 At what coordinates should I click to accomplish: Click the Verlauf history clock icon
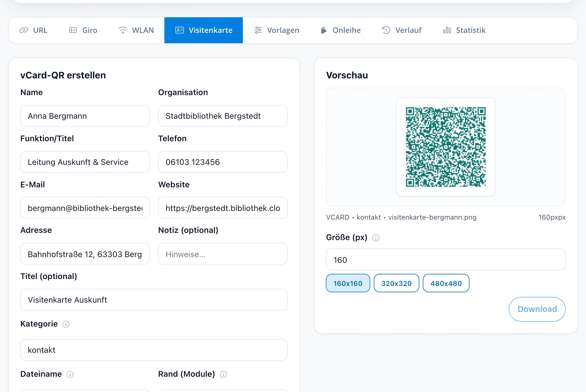click(386, 30)
